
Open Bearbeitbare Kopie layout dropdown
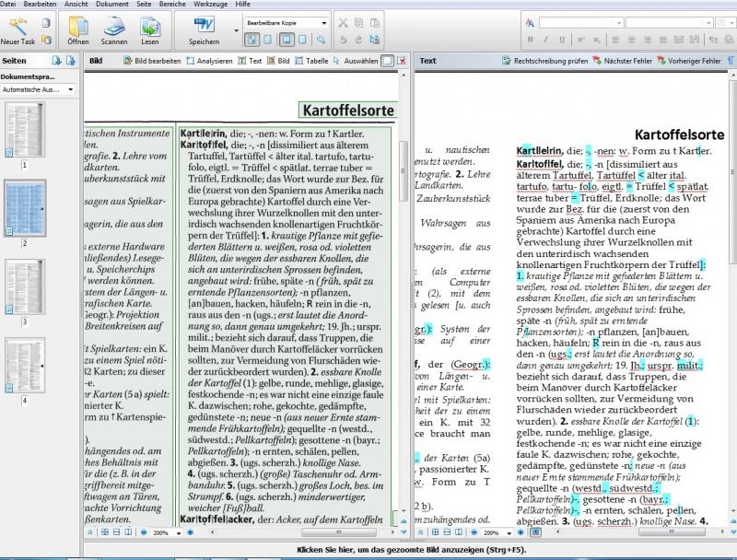click(x=286, y=22)
